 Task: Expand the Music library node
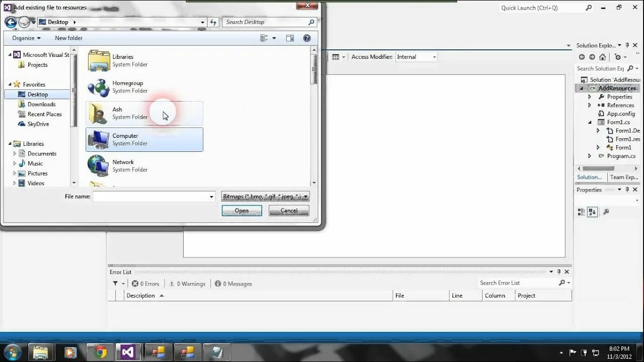pyautogui.click(x=15, y=163)
